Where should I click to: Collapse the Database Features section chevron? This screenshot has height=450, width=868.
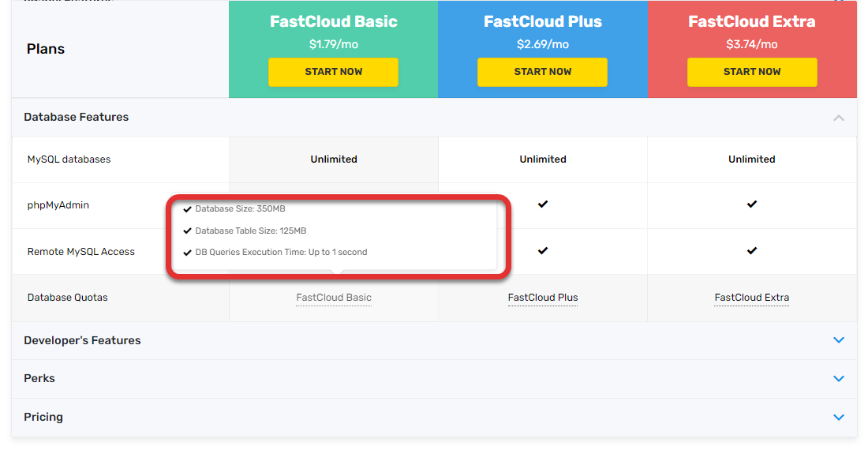pos(839,118)
